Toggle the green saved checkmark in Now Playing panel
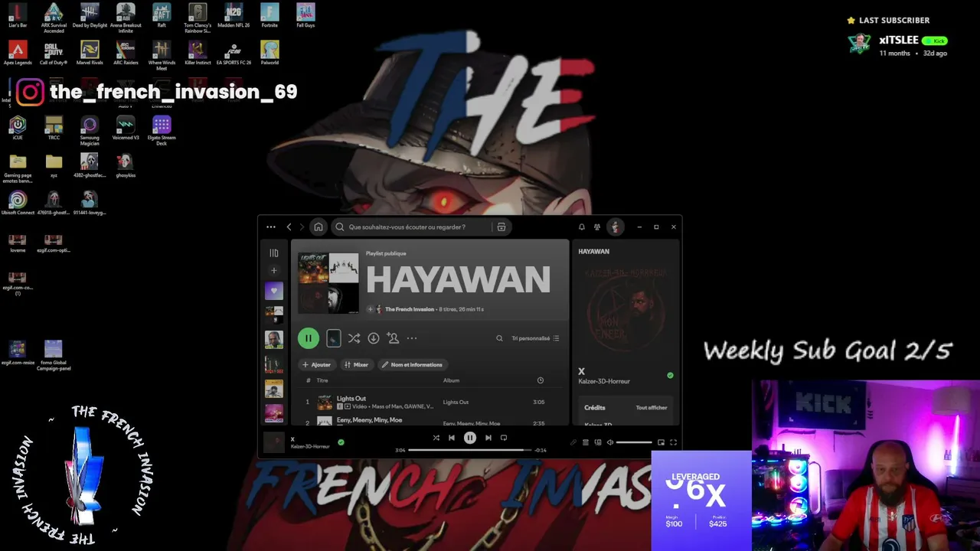 pyautogui.click(x=670, y=376)
